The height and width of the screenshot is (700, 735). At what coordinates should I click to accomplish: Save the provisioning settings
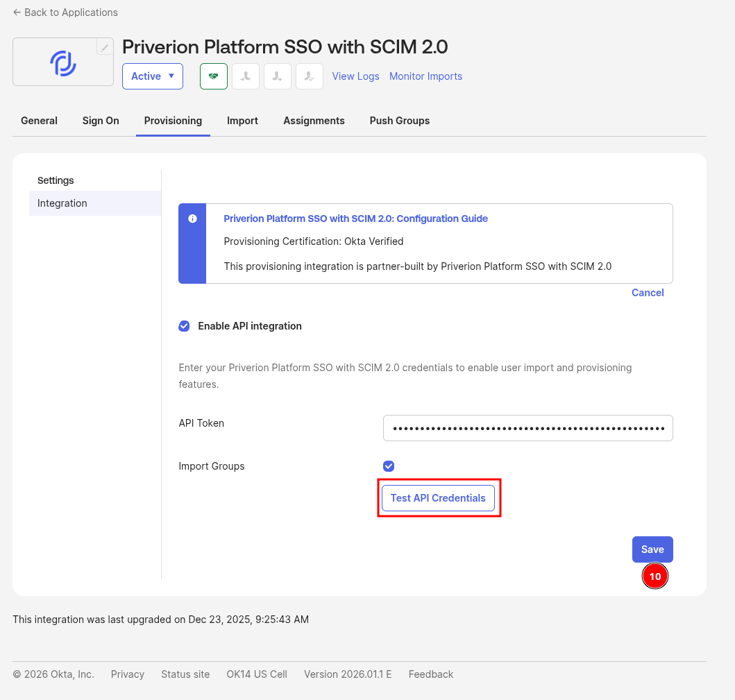point(652,549)
